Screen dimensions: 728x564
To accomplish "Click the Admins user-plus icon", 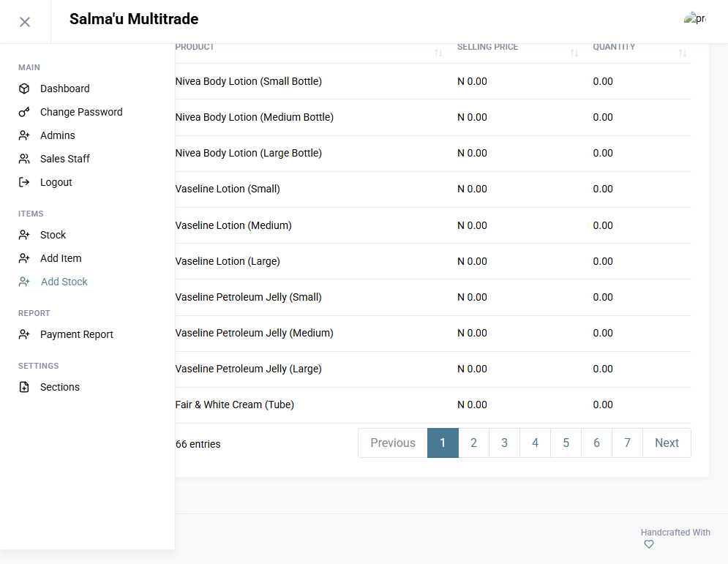I will coord(24,135).
